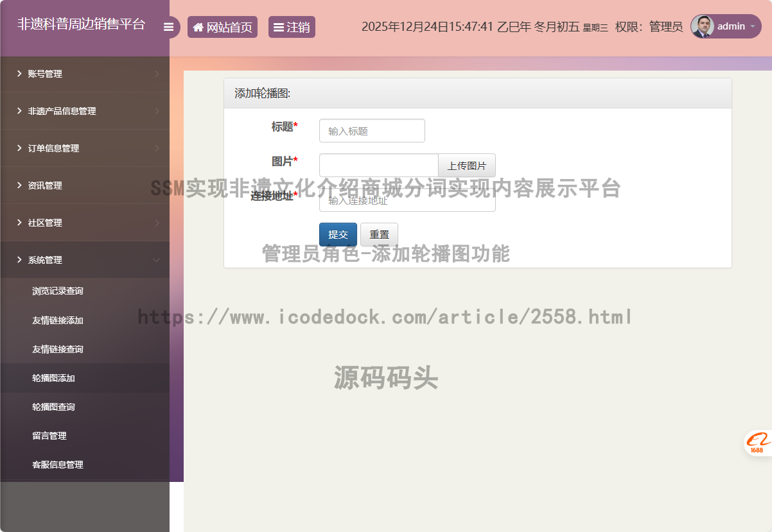
Task: Open 留言管理 from system management
Action: point(48,435)
